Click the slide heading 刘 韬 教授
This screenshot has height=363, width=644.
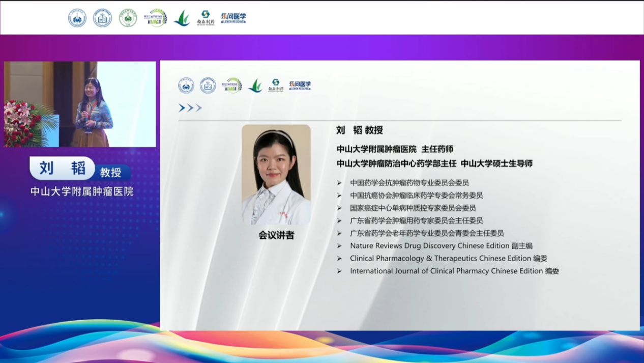point(360,130)
